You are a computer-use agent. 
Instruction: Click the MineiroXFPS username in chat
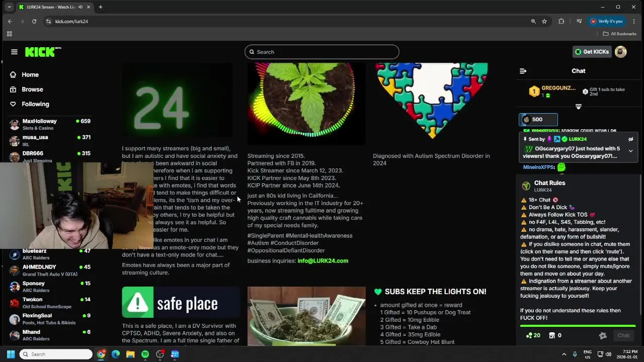(538, 167)
